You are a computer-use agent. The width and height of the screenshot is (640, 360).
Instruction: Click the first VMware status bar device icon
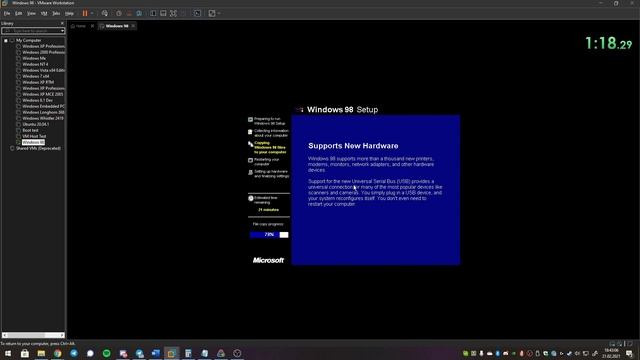click(x=612, y=344)
